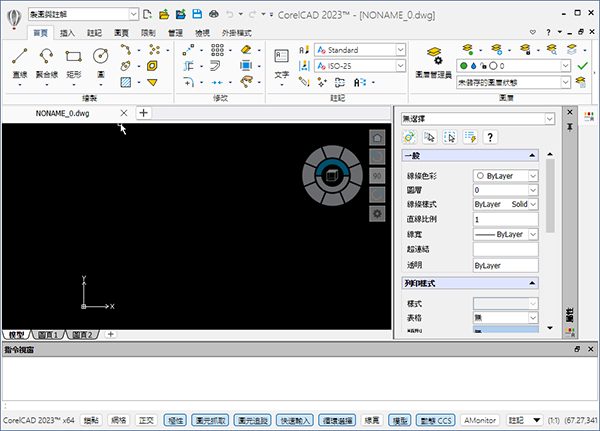Open the 線條色彩 ByLayer dropdown
The height and width of the screenshot is (431, 600).
[505, 174]
